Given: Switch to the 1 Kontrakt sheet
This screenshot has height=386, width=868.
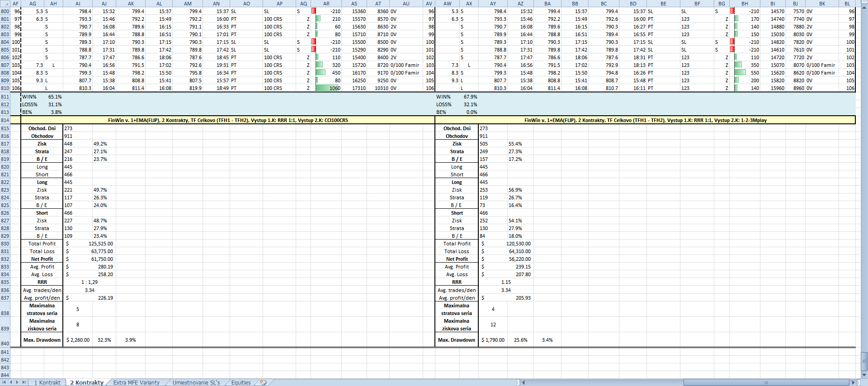Looking at the screenshot, I should [47, 382].
